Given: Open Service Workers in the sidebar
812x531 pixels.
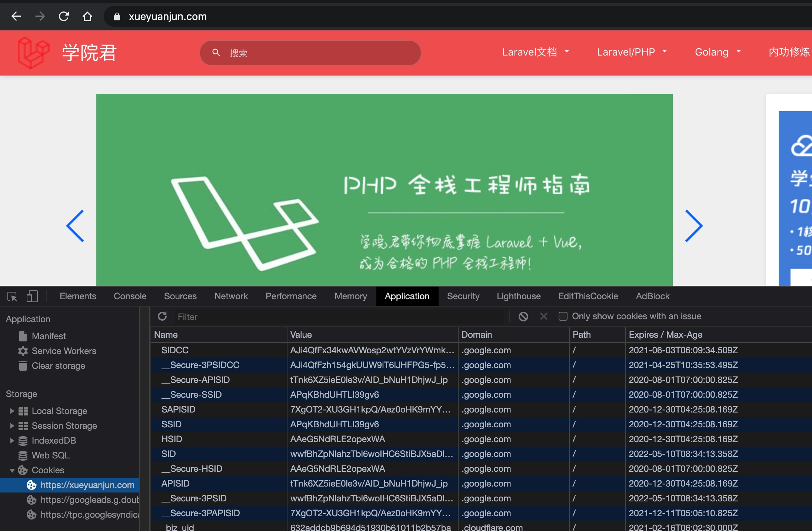Looking at the screenshot, I should [x=64, y=351].
